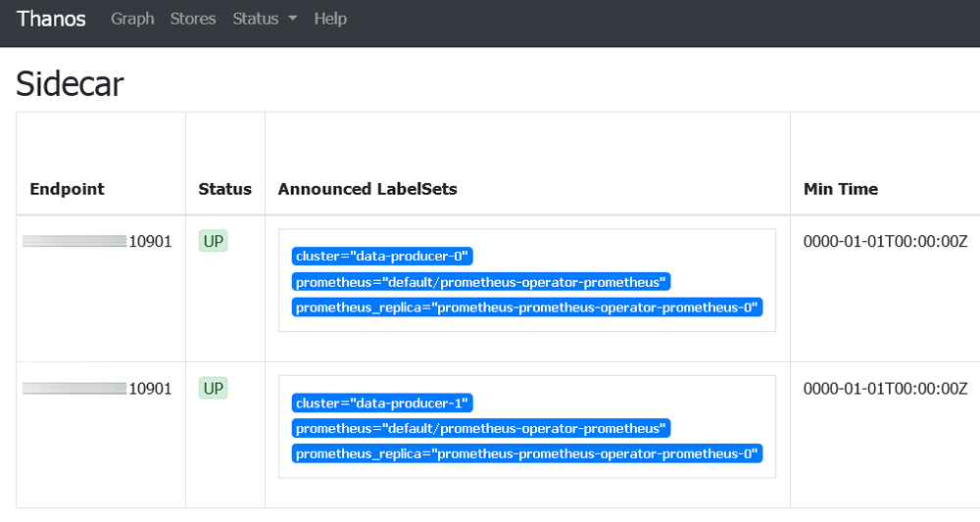Image resolution: width=980 pixels, height=522 pixels.
Task: Open the Graph page in navbar
Action: [x=132, y=19]
